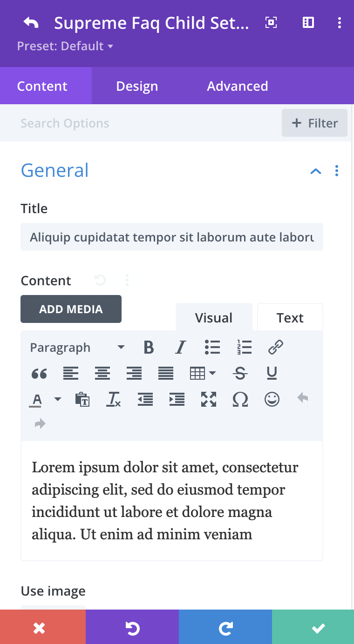This screenshot has height=644, width=354.
Task: Click the Filter button
Action: tap(314, 123)
